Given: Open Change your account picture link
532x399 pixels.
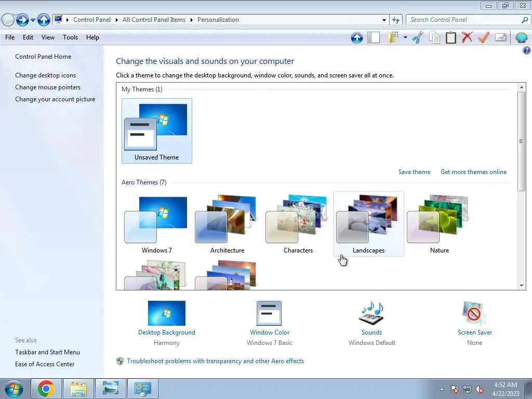Looking at the screenshot, I should pyautogui.click(x=55, y=99).
